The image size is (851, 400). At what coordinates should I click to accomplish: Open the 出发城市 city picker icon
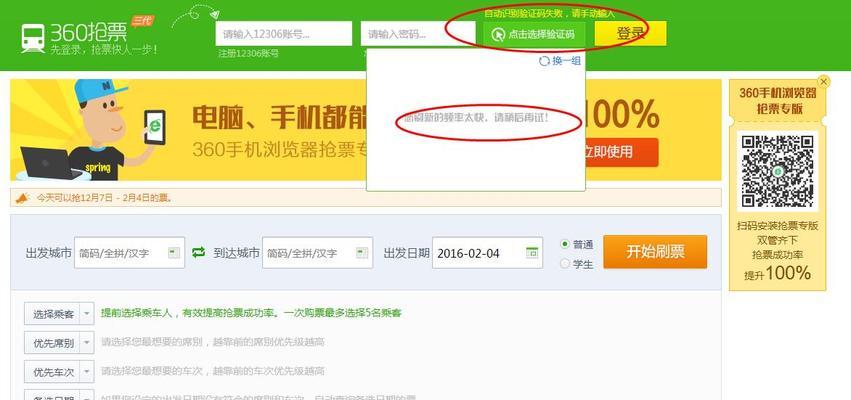coord(174,252)
